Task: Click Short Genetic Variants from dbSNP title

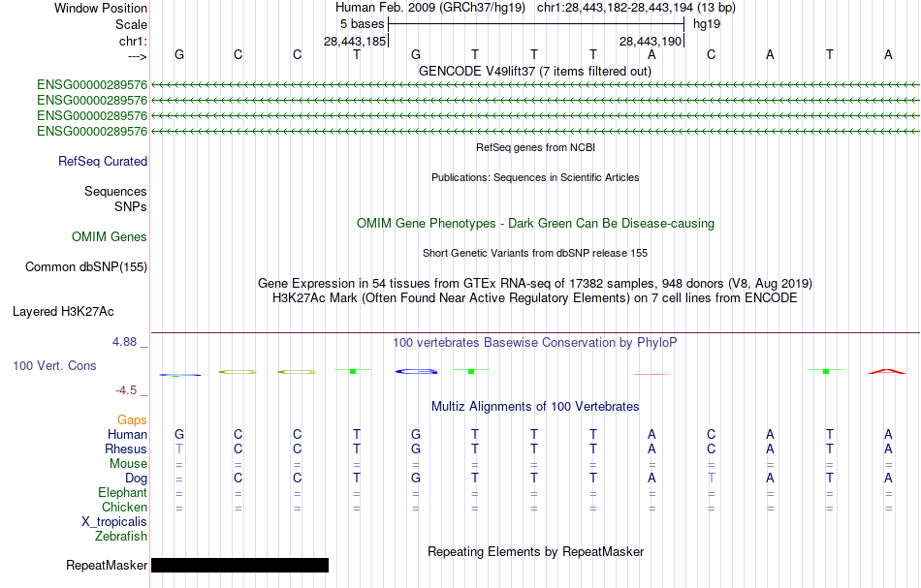Action: pos(535,253)
